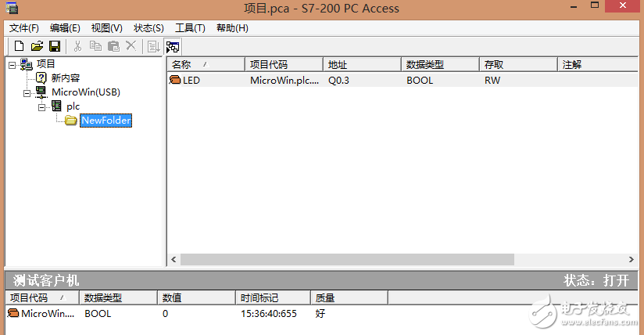Save the project with floppy disk icon
644x335 pixels.
pos(55,46)
